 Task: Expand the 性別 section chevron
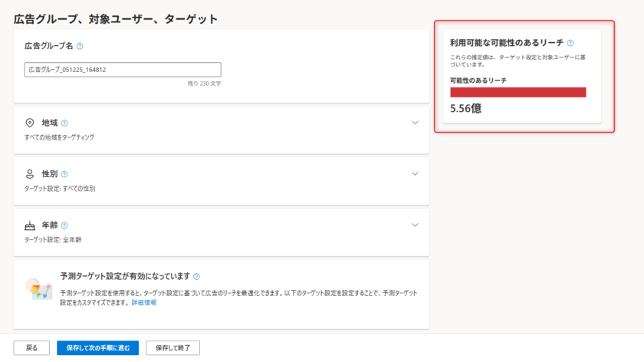[415, 174]
